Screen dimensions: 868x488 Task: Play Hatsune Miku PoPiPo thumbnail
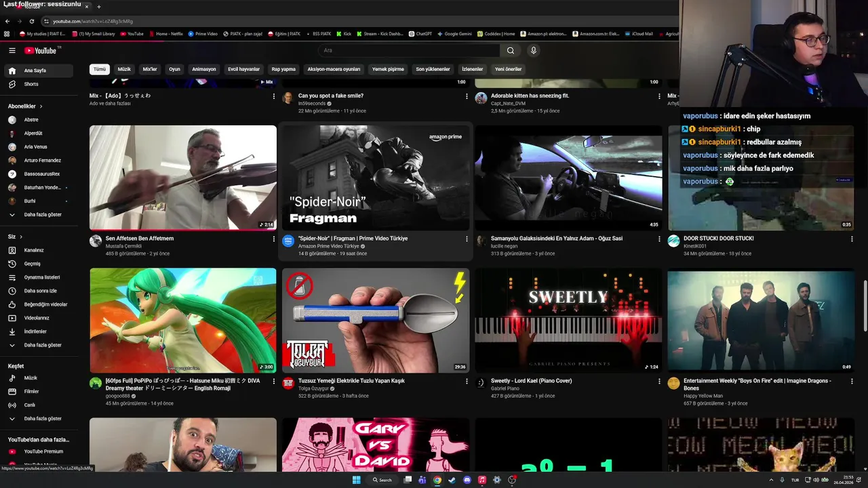tap(183, 321)
